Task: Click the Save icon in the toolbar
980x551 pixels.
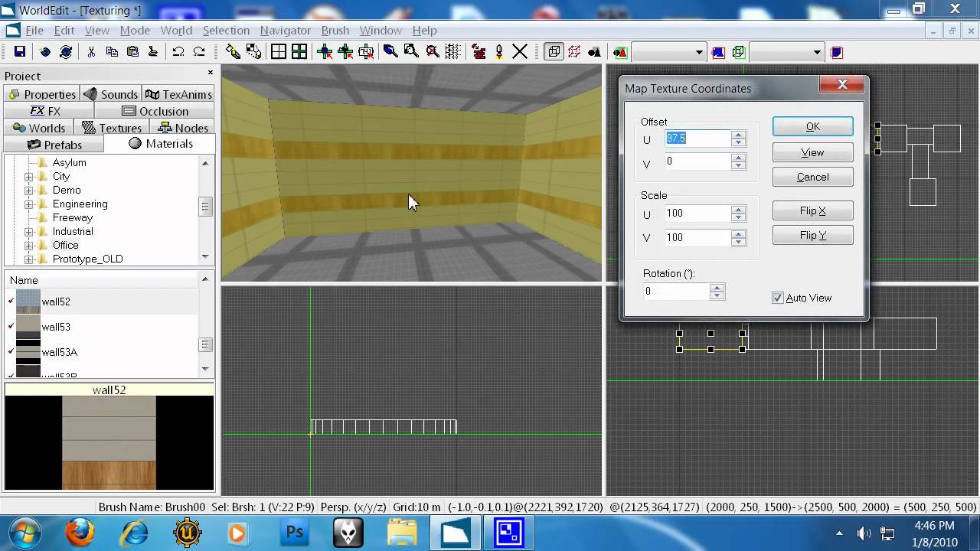Action: pos(20,52)
